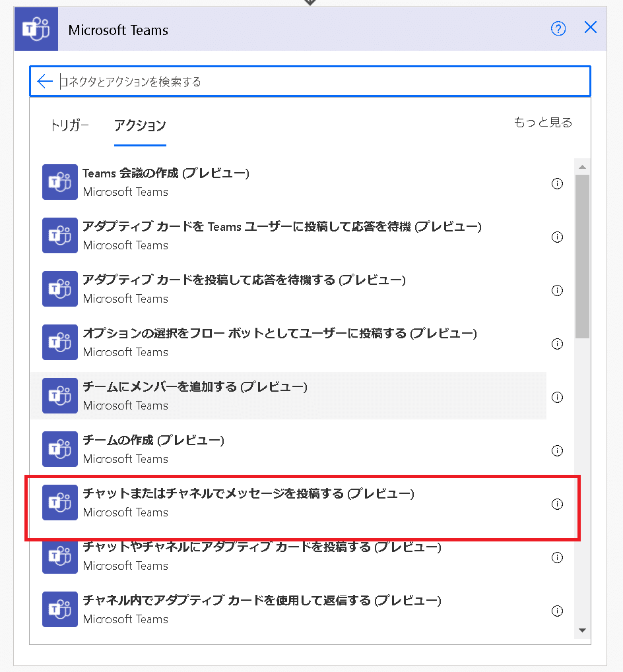Choose オプションの選択をフロー ボットとしてユーザーに投稿する action

pos(288,342)
